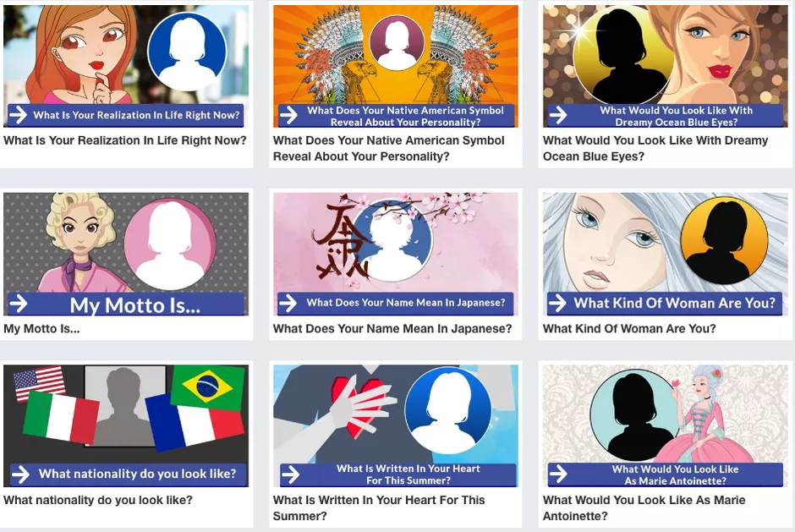Click arrow icon on What Kind Of Woman banner

tap(557, 304)
